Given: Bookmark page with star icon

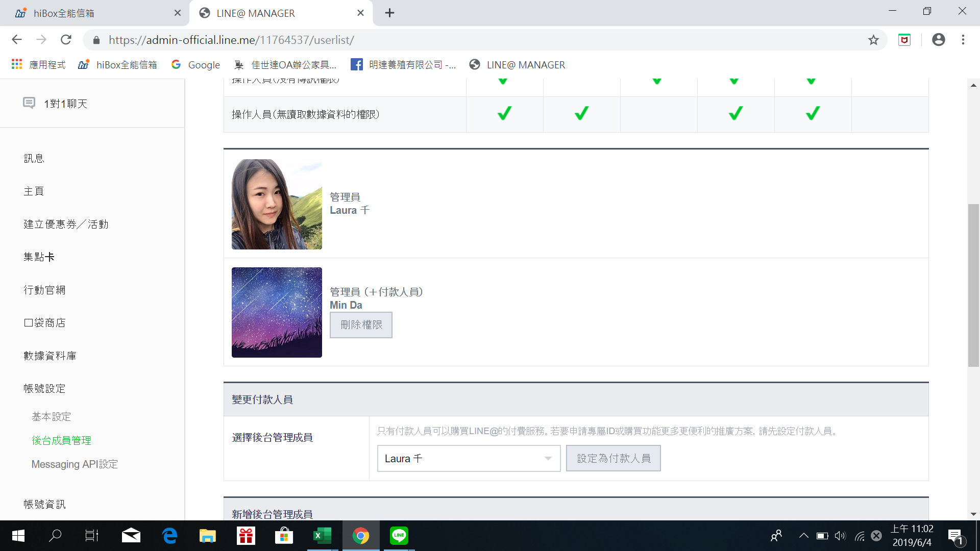Looking at the screenshot, I should pyautogui.click(x=873, y=40).
